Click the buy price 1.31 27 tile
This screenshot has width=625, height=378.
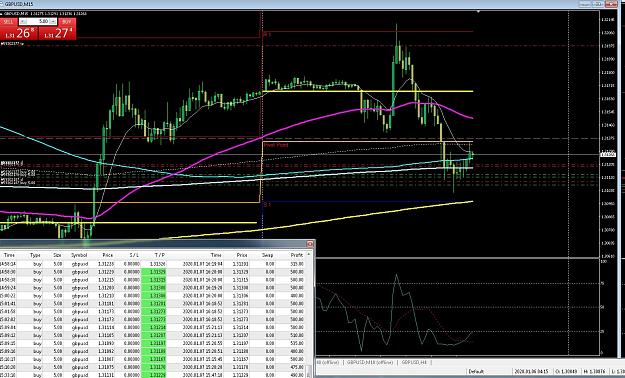point(57,33)
